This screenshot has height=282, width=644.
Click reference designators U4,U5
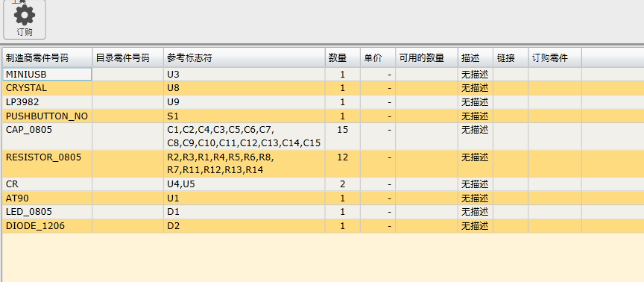(181, 184)
